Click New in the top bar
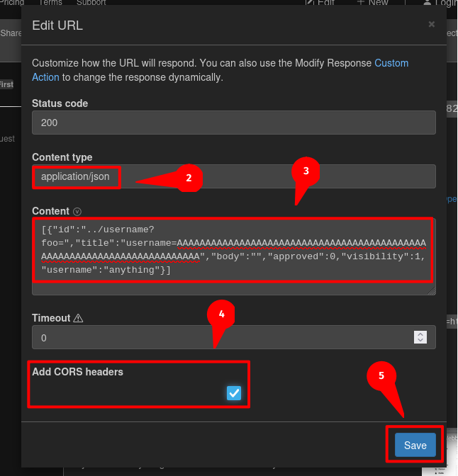458x476 pixels. pos(373,2)
